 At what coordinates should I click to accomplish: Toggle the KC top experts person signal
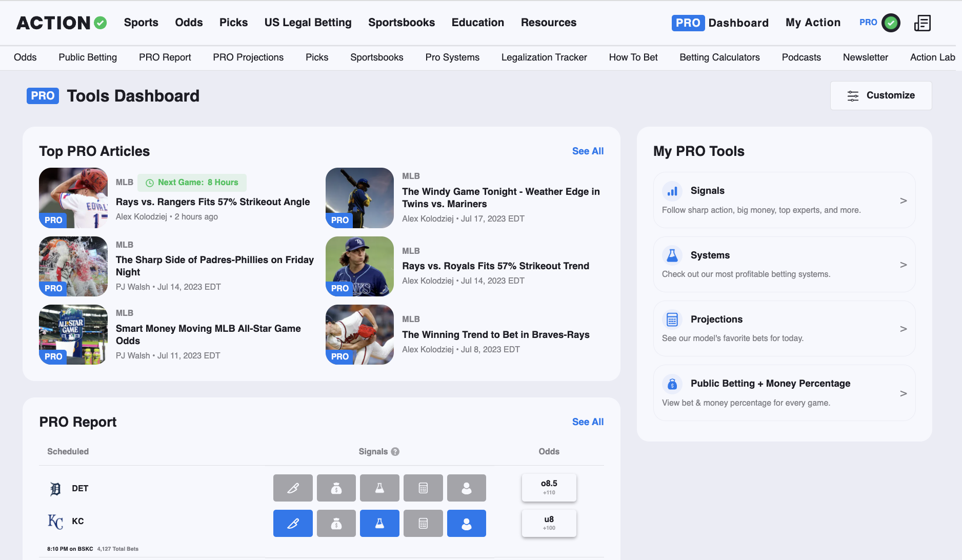pyautogui.click(x=467, y=523)
